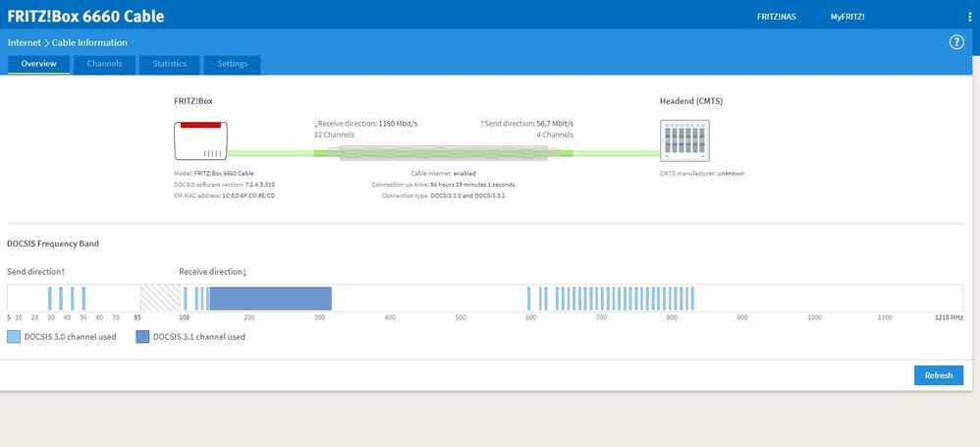Open the help question mark icon

pos(956,42)
